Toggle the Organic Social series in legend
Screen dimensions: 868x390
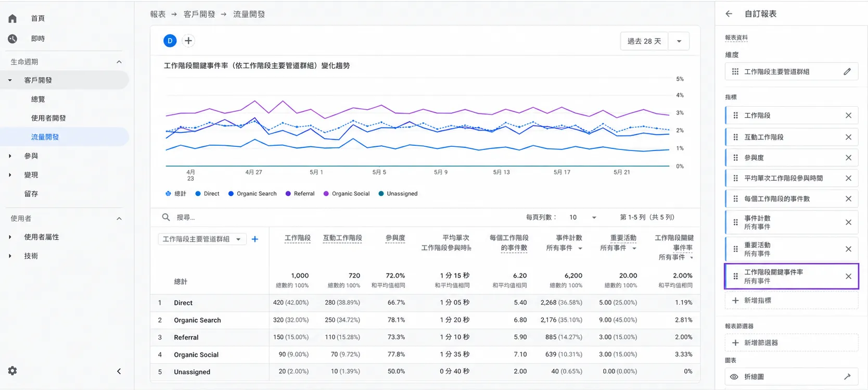click(x=347, y=194)
